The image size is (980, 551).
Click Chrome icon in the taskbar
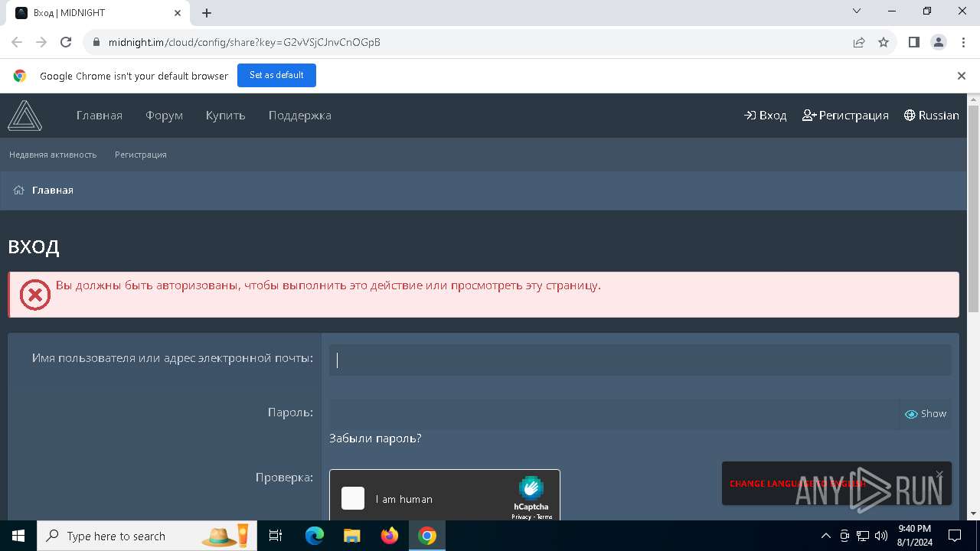point(427,536)
